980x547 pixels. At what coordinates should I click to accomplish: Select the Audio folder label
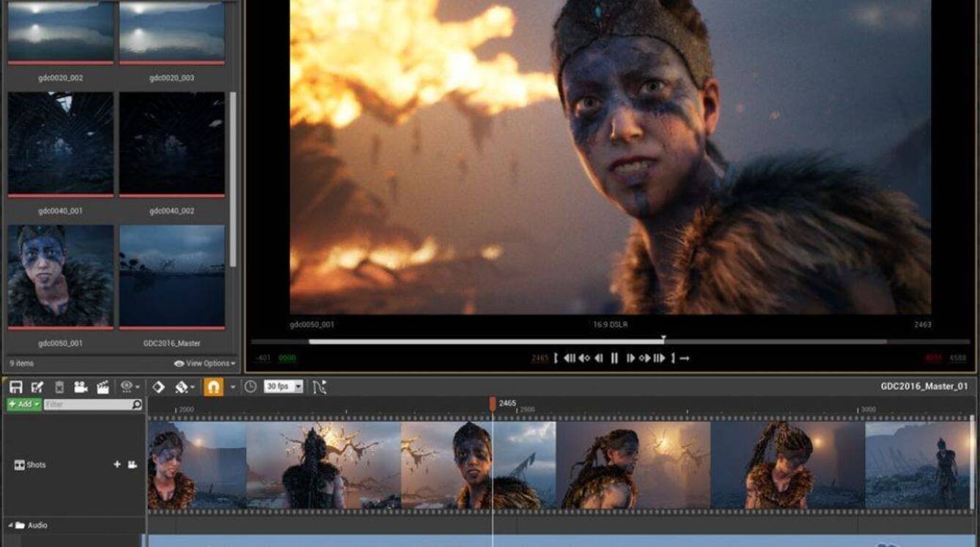pyautogui.click(x=37, y=525)
